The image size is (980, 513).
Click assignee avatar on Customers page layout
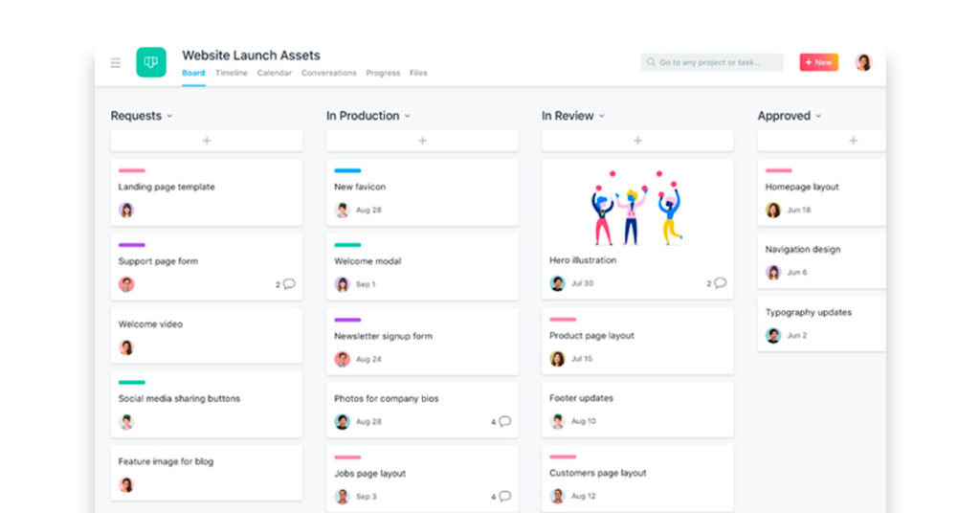[558, 496]
